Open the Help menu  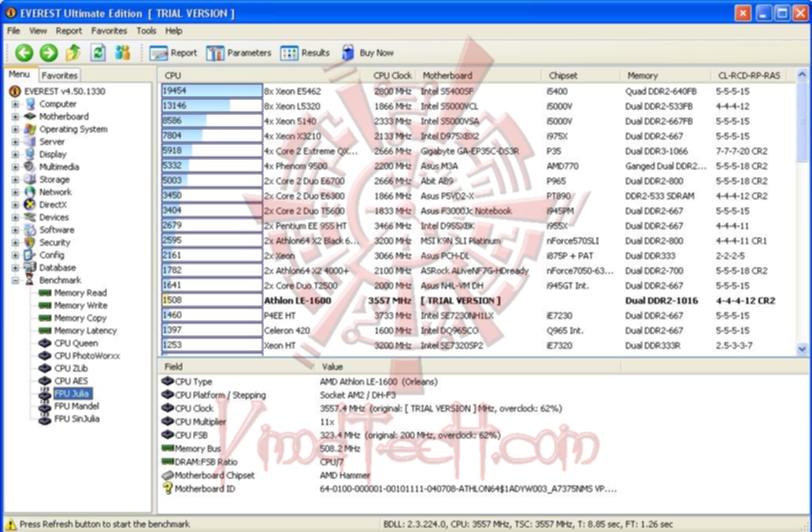point(173,31)
